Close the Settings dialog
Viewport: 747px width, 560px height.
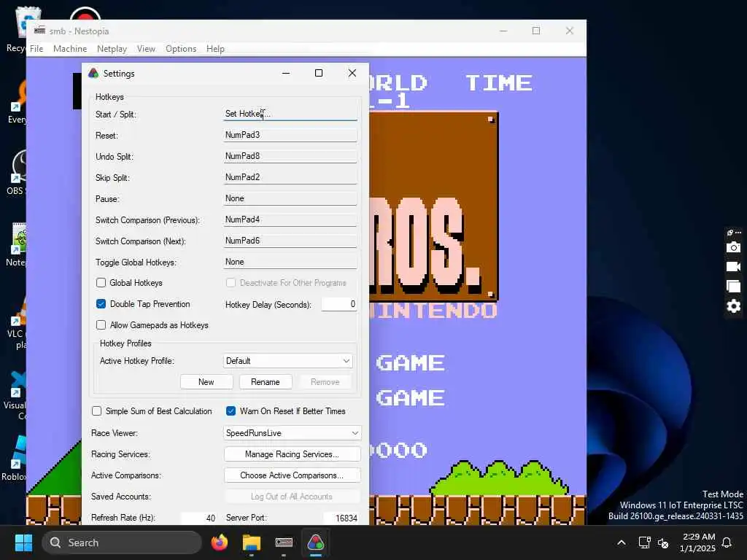click(x=352, y=73)
